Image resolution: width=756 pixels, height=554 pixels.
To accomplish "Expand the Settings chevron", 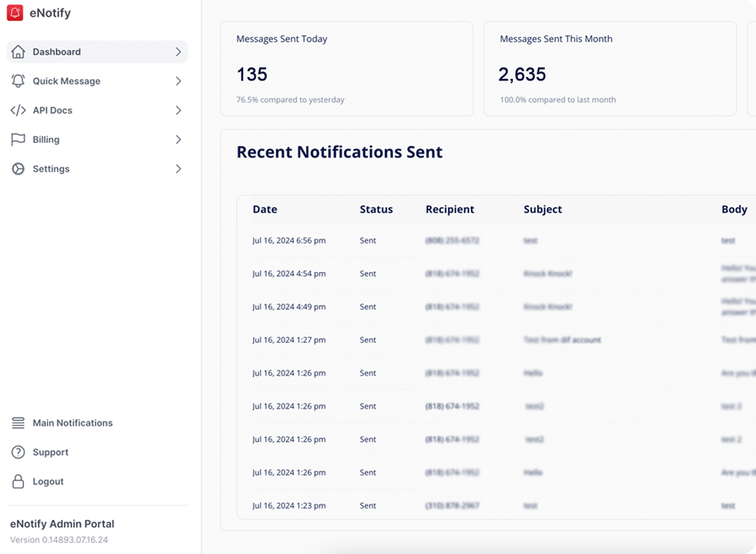I will tap(178, 168).
